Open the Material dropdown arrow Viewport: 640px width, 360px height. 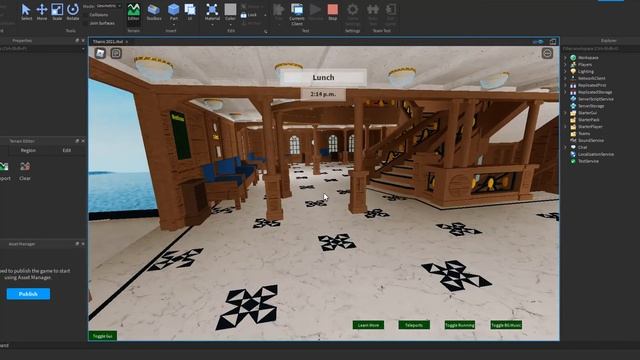[212, 24]
